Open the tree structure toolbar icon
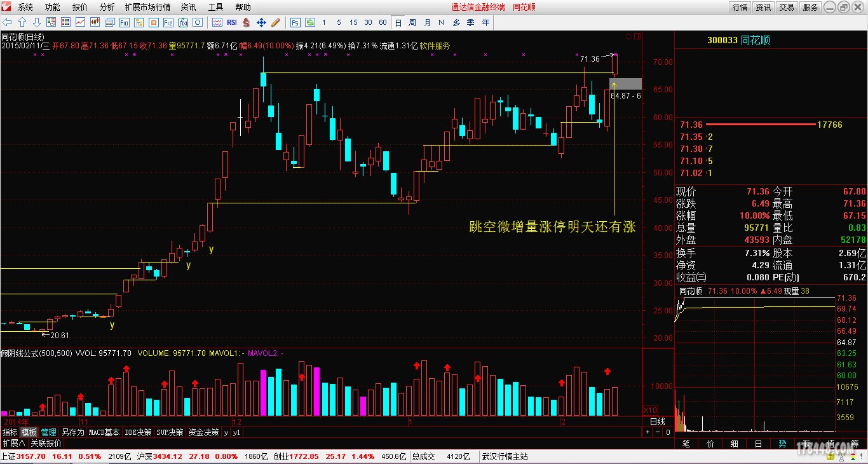 139,22
